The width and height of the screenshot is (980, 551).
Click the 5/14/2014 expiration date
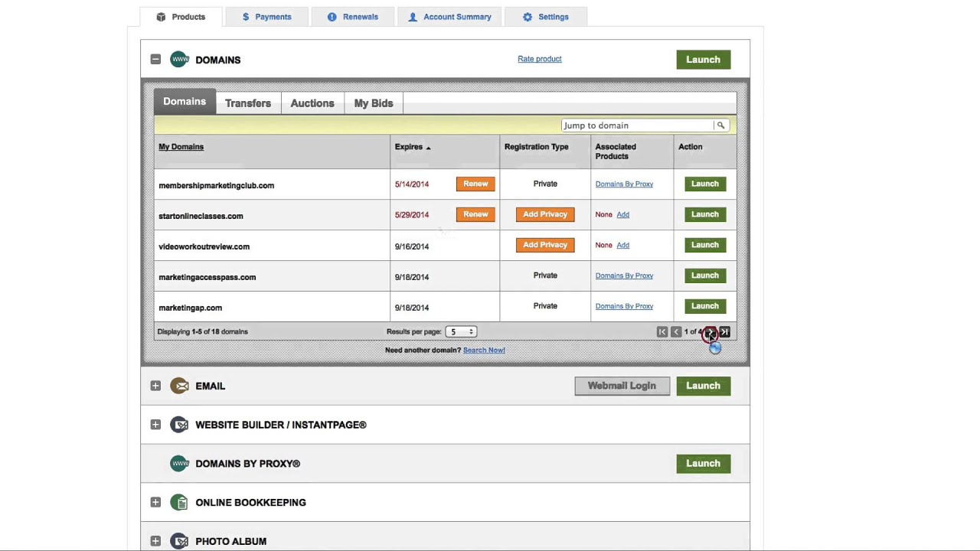(x=412, y=184)
